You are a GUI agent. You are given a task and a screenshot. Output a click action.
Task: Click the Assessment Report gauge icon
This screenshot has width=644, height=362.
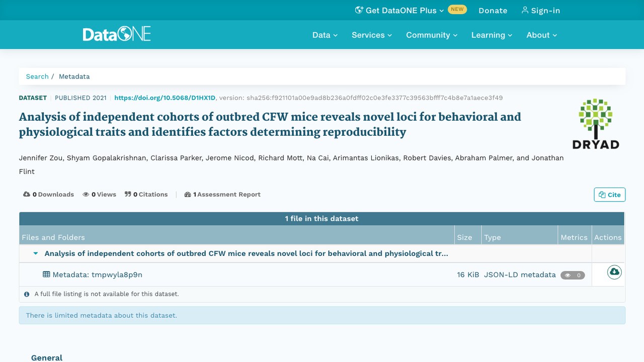(188, 194)
